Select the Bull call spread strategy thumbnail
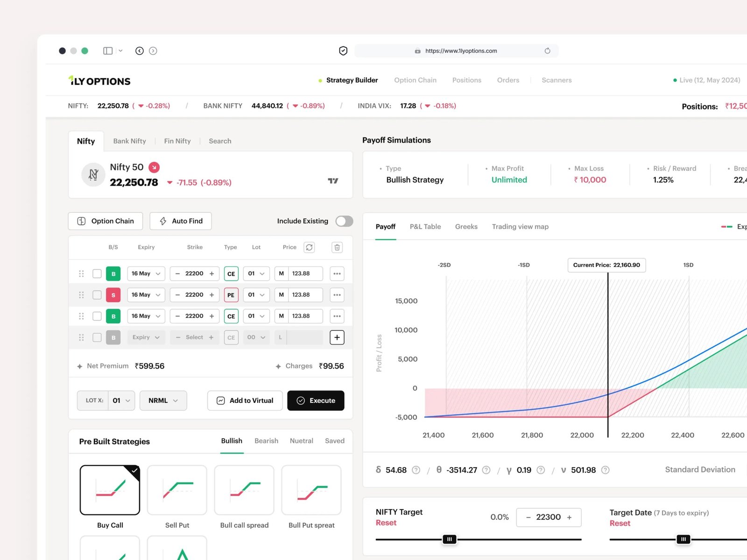The width and height of the screenshot is (747, 560). pyautogui.click(x=244, y=490)
